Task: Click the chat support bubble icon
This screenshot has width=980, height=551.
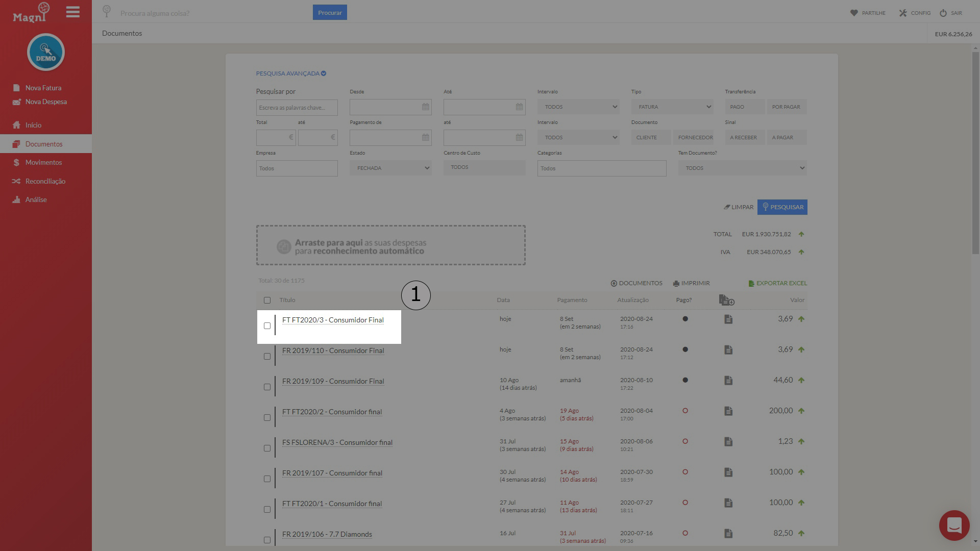Action: [954, 525]
